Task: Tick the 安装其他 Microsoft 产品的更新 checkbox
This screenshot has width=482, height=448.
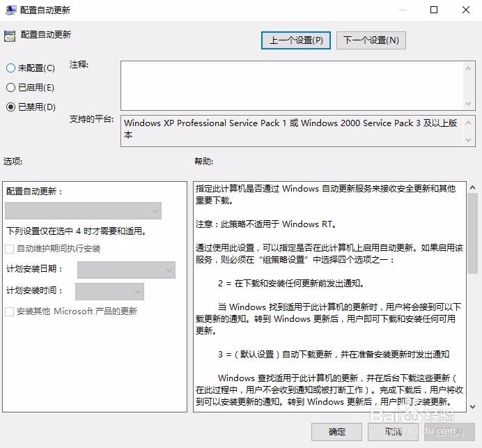Action: [x=10, y=311]
